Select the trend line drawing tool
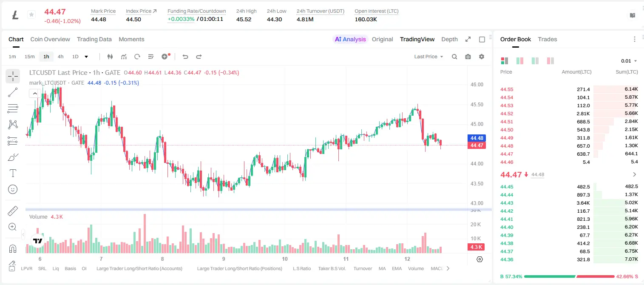 (x=13, y=92)
